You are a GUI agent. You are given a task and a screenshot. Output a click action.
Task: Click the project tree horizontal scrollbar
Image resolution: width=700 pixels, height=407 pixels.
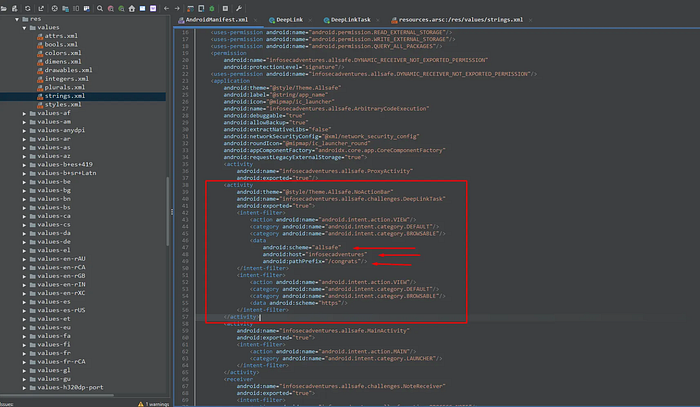(x=57, y=395)
